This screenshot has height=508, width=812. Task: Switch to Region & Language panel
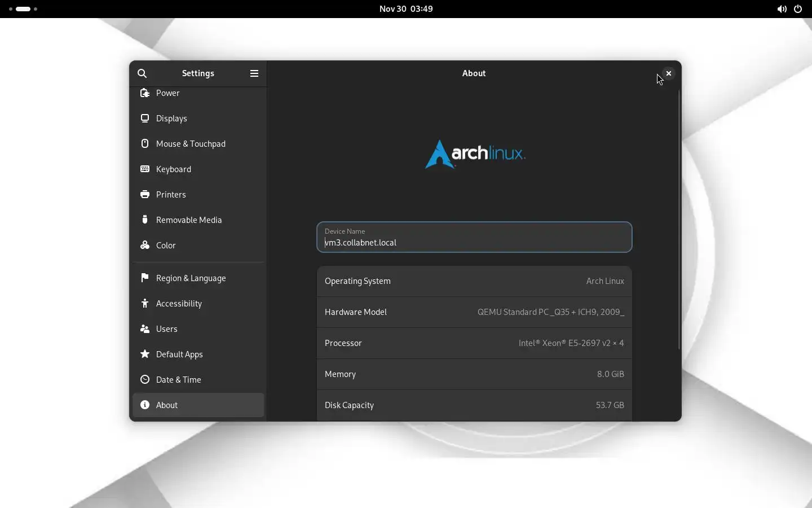pos(198,278)
